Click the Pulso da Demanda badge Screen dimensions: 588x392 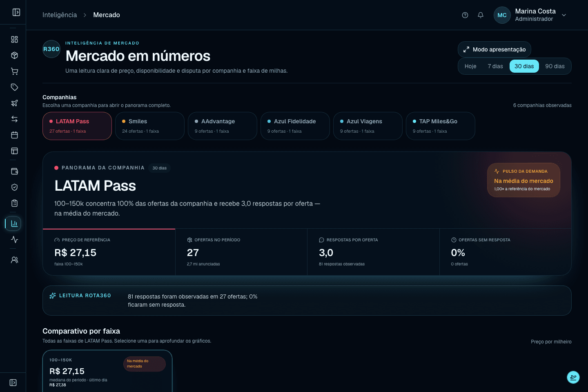tap(523, 180)
